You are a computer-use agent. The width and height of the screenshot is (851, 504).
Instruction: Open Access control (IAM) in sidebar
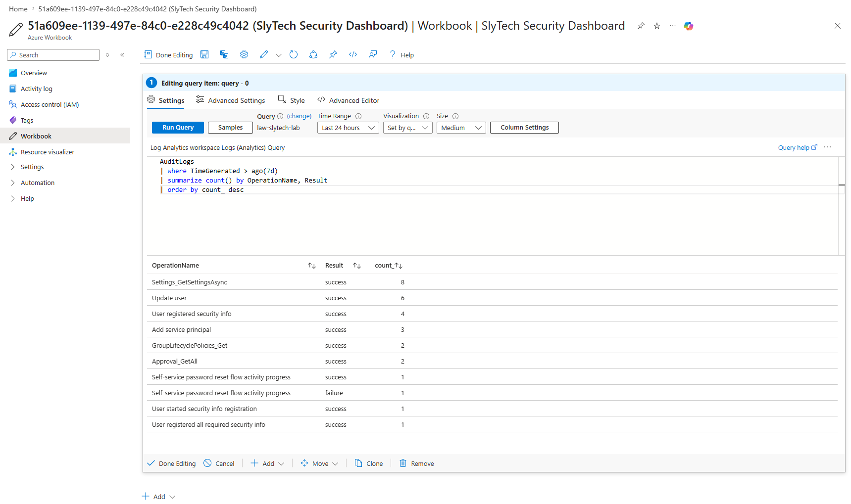tap(50, 104)
